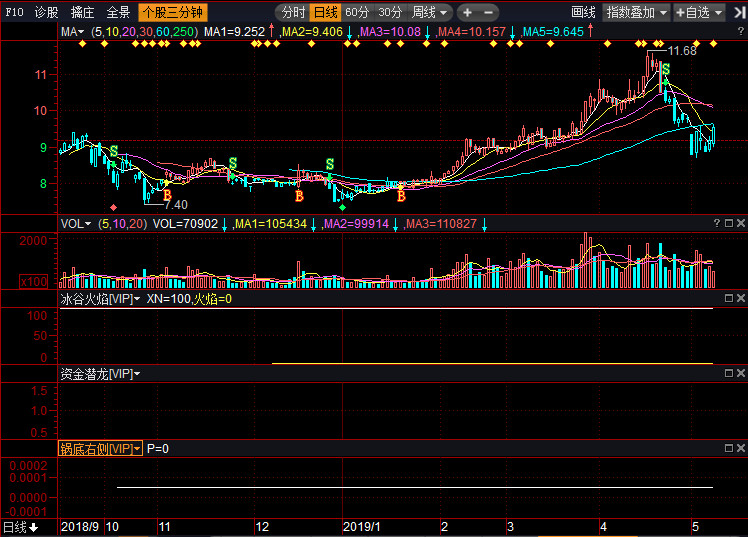Image resolution: width=748 pixels, height=537 pixels.
Task: Open help for VOL indicator
Action: coord(717,223)
